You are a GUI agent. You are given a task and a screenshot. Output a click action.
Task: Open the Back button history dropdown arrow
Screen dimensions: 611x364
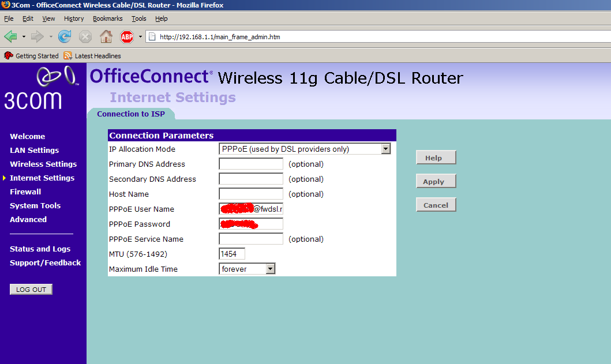point(24,37)
